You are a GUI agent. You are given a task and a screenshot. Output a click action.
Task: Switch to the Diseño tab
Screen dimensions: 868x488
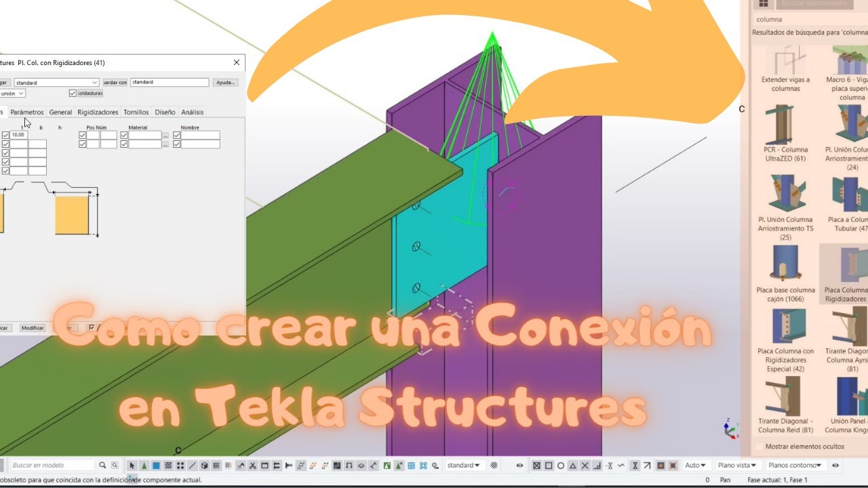[x=165, y=112]
